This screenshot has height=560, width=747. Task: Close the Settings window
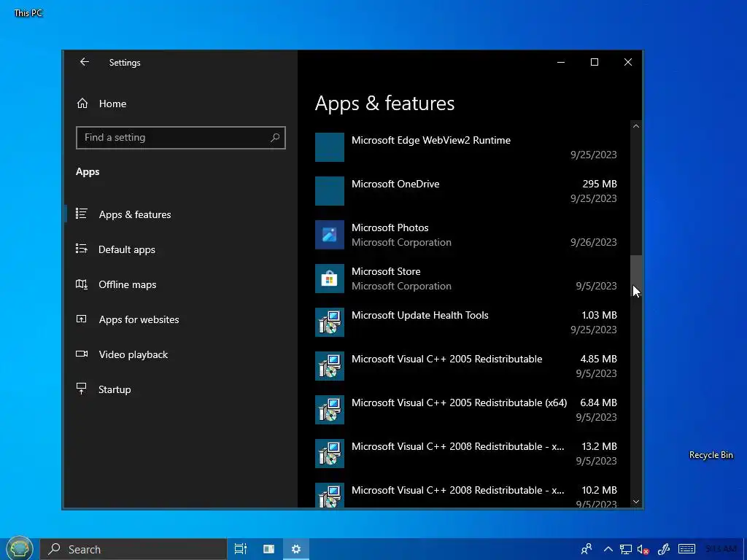pos(628,63)
